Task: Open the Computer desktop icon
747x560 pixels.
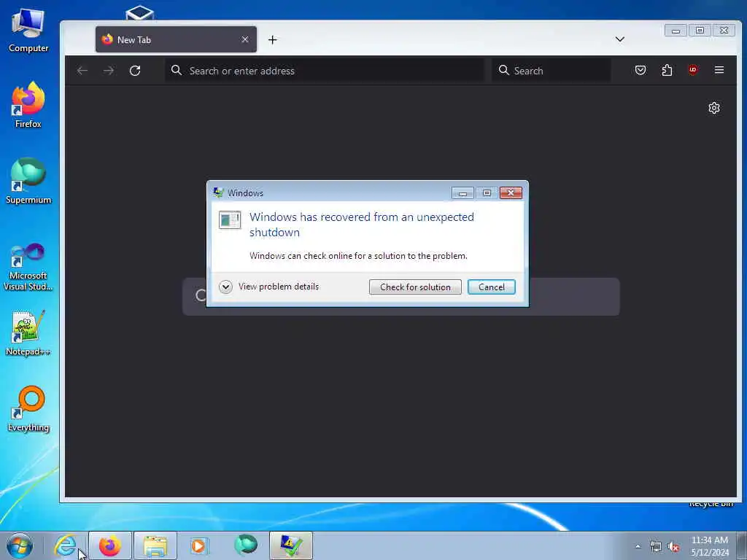Action: (28, 31)
